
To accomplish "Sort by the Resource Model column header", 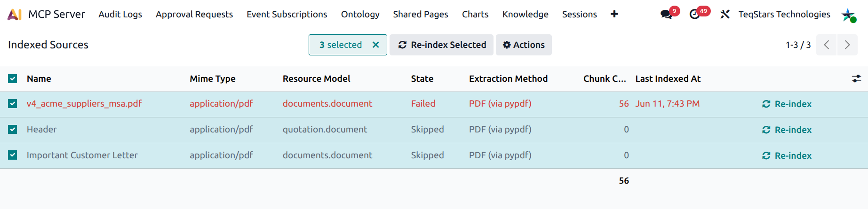I will tap(317, 79).
